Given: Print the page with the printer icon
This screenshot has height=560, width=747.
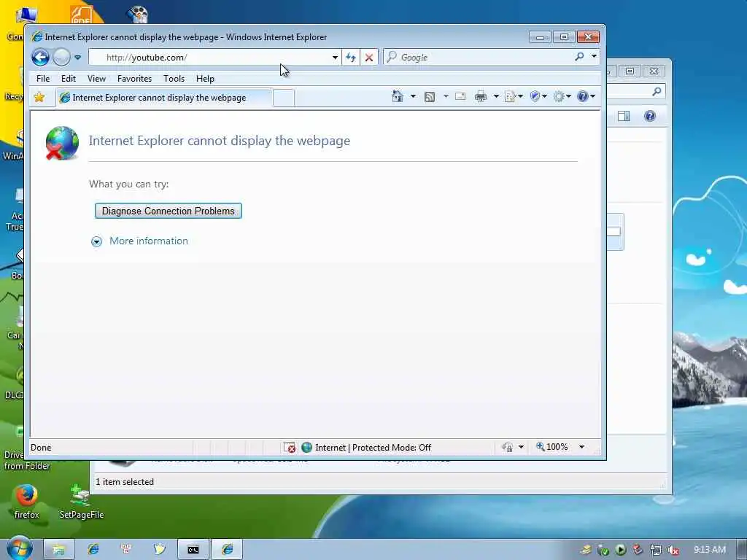Looking at the screenshot, I should click(x=481, y=97).
